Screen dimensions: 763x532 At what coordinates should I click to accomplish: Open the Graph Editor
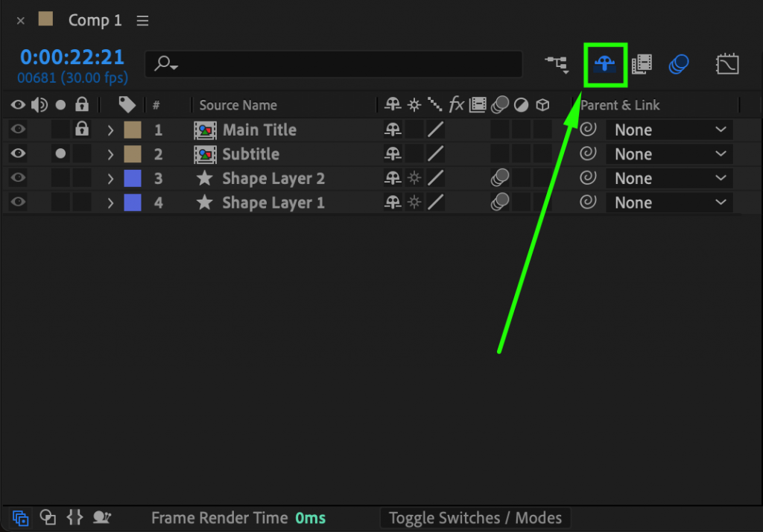[x=727, y=63]
